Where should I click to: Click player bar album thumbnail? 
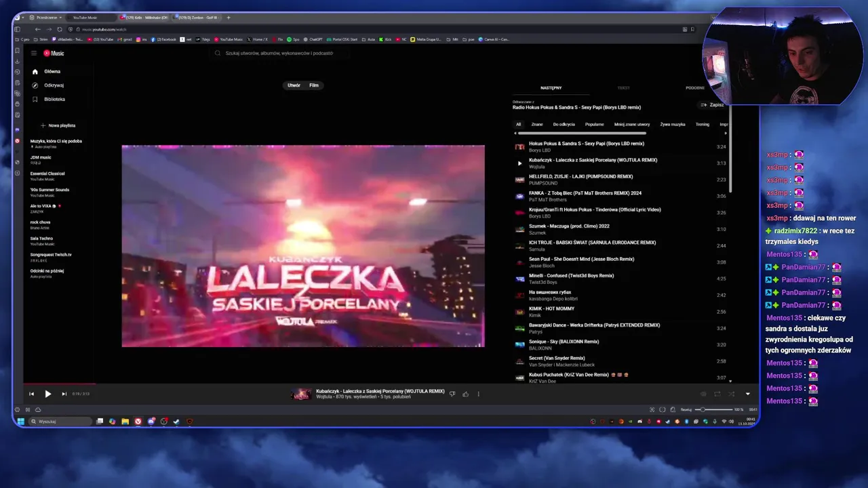click(x=301, y=394)
